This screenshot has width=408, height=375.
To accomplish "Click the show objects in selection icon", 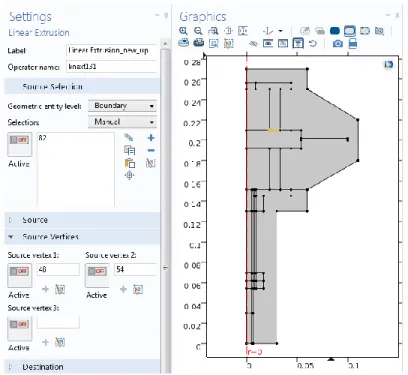I will point(268,43).
